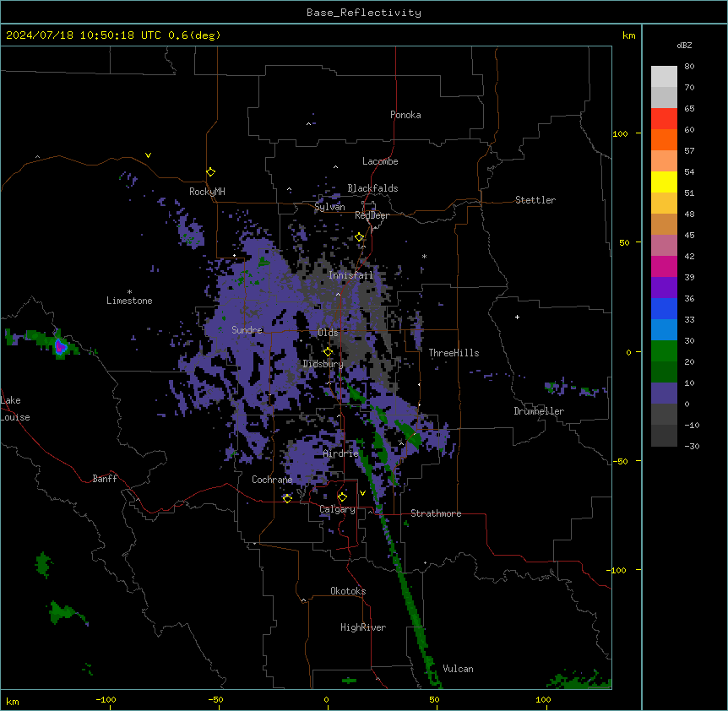Click the -30 value on dBZ legend
Screen dimensions: 728x711
click(692, 446)
